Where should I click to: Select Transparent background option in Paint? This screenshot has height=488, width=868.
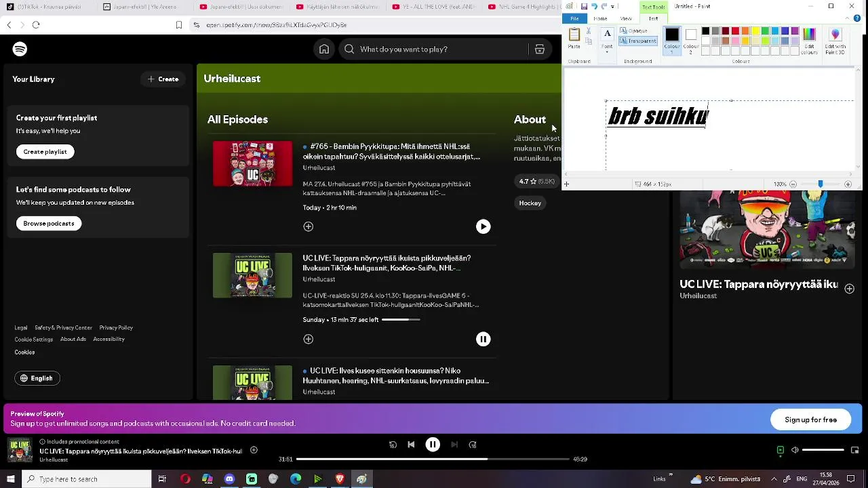point(638,41)
